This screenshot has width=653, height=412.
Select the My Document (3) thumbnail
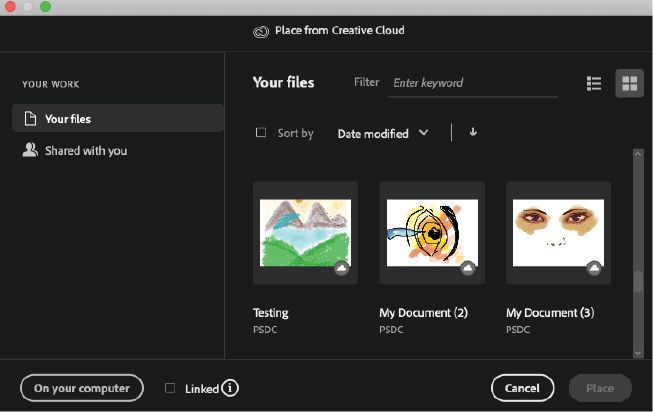pyautogui.click(x=558, y=234)
